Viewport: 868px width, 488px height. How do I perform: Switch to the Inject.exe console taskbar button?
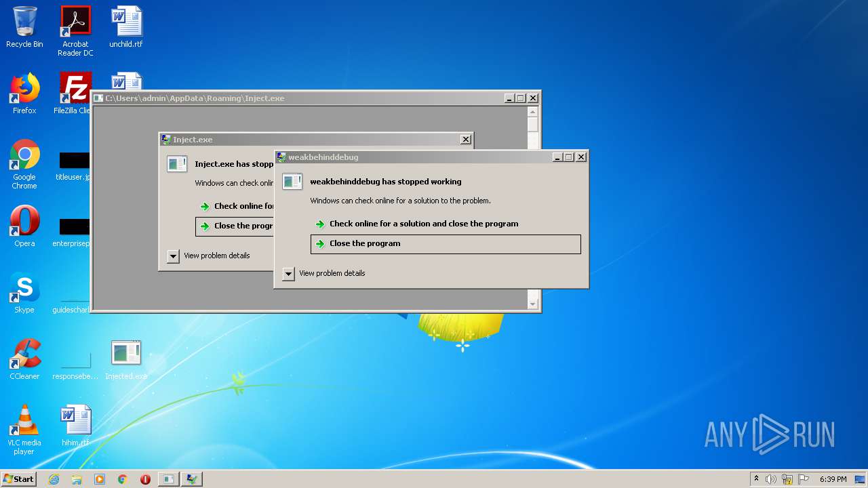coord(168,479)
